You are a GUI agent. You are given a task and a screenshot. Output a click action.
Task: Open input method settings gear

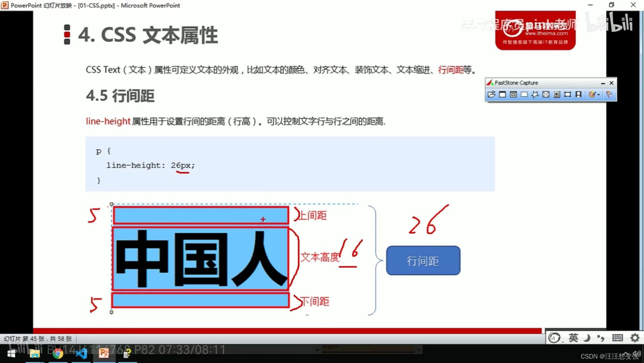click(x=635, y=337)
